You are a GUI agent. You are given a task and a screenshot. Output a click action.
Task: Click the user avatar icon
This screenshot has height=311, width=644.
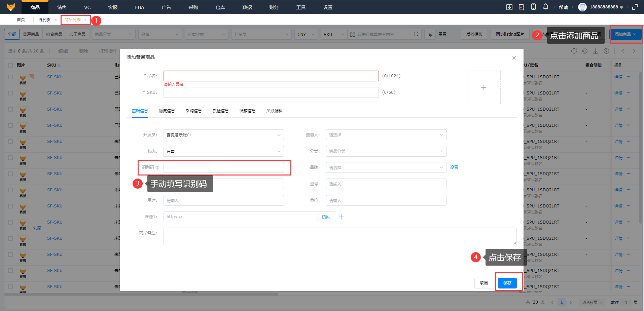pos(582,7)
